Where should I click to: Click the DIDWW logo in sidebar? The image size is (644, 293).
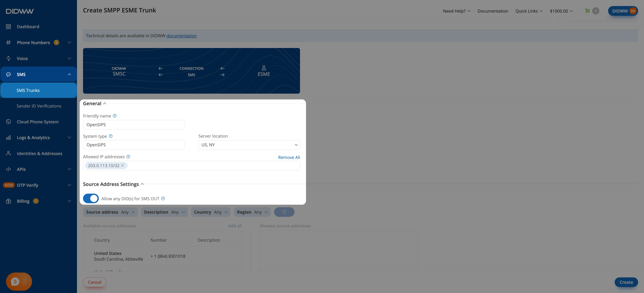coord(20,11)
